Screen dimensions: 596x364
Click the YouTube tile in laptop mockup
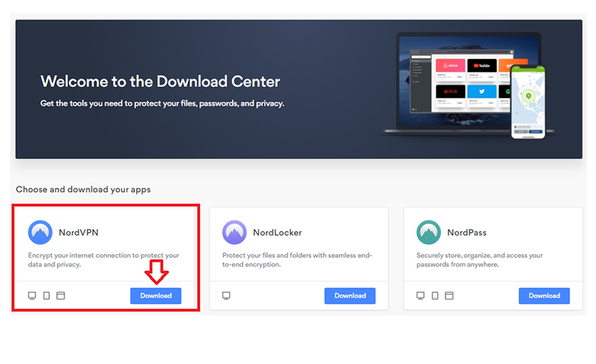click(482, 68)
